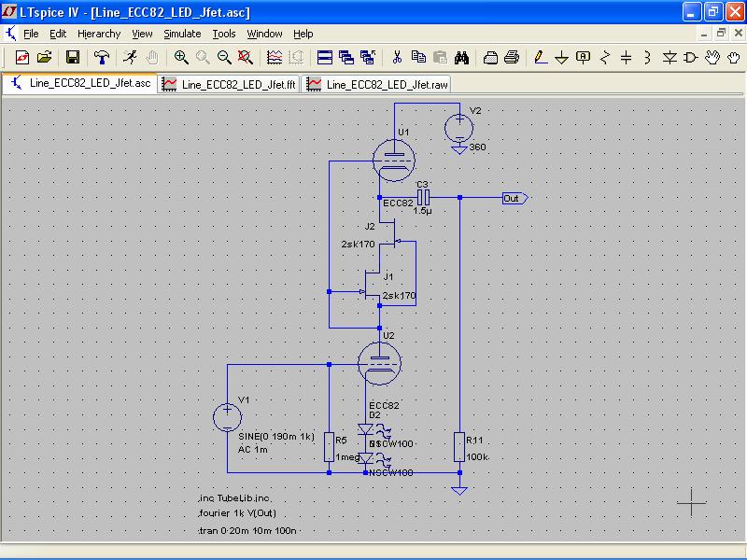Click the SINE(0 190m 1k) value text
This screenshot has width=747, height=560.
pyautogui.click(x=276, y=436)
